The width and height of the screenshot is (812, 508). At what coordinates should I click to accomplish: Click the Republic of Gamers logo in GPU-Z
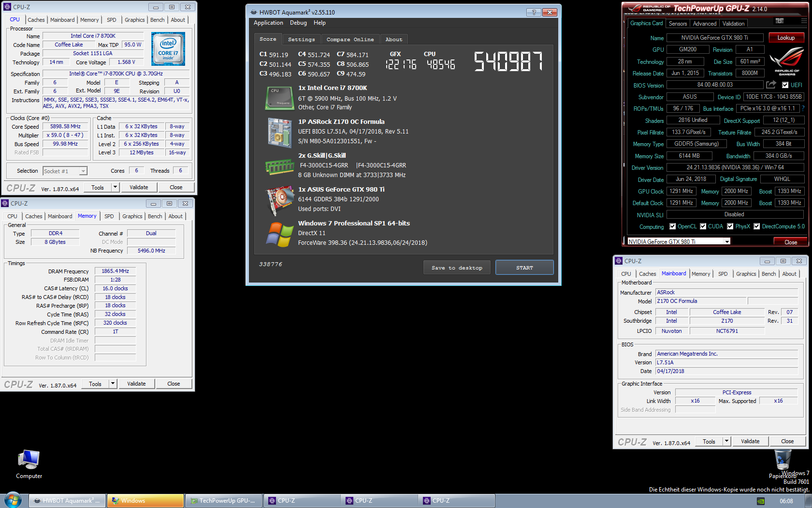787,61
